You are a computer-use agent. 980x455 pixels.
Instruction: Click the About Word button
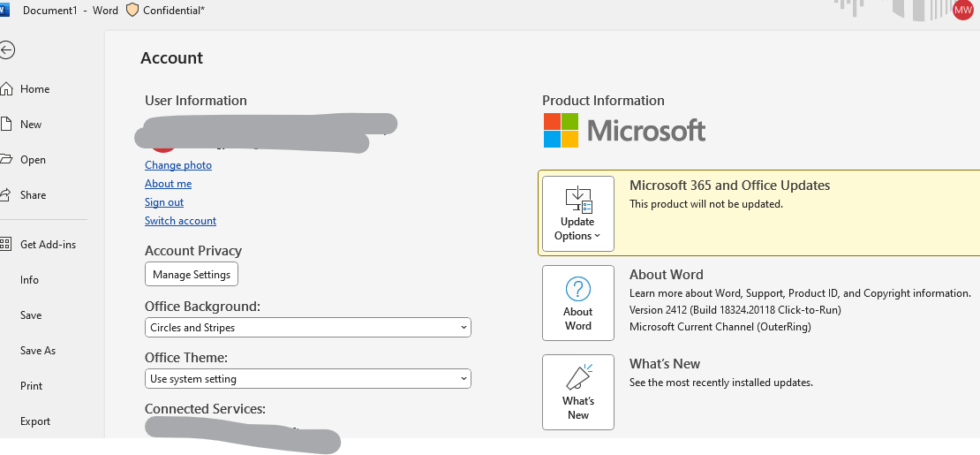[578, 303]
